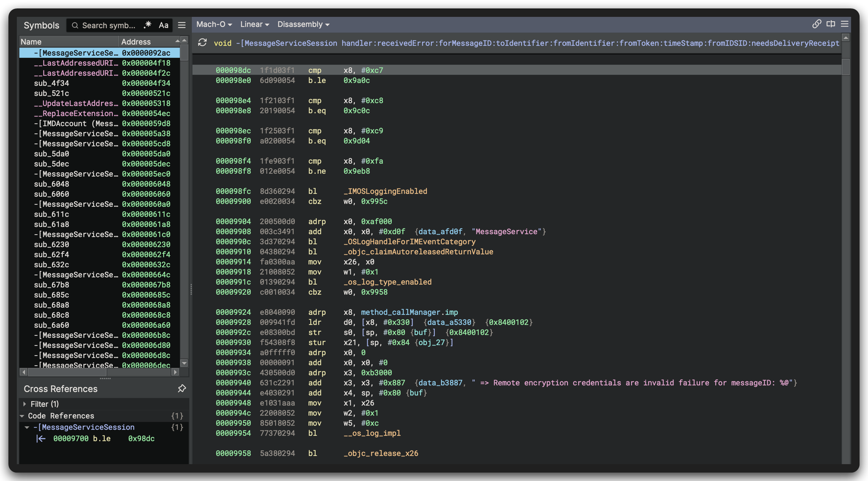Click the symbols list scroll-up arrow
The width and height of the screenshot is (868, 481).
click(x=184, y=41)
